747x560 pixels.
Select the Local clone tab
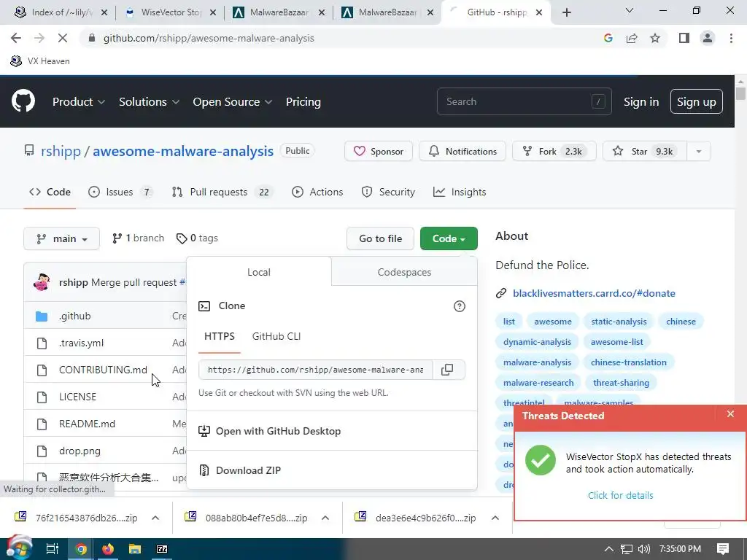coord(259,272)
